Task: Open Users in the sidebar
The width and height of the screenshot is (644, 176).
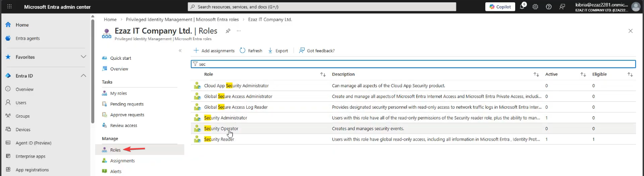Action: 21,103
